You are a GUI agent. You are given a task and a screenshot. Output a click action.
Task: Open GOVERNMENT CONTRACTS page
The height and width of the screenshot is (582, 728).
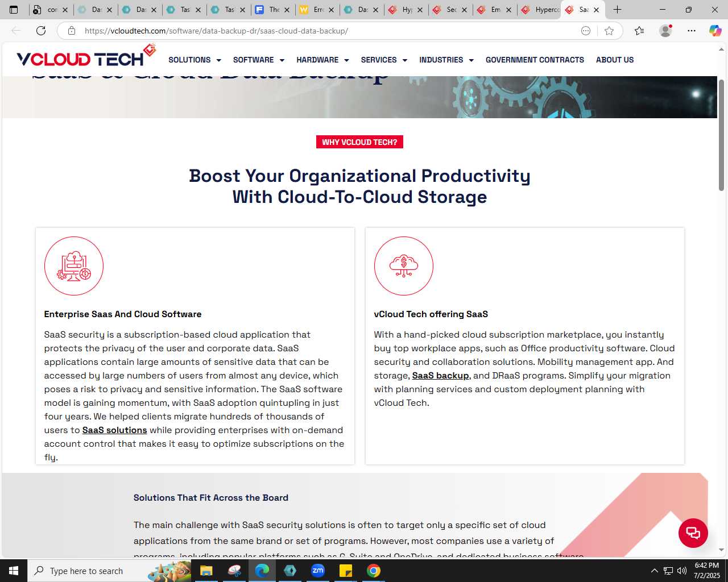[x=535, y=60]
